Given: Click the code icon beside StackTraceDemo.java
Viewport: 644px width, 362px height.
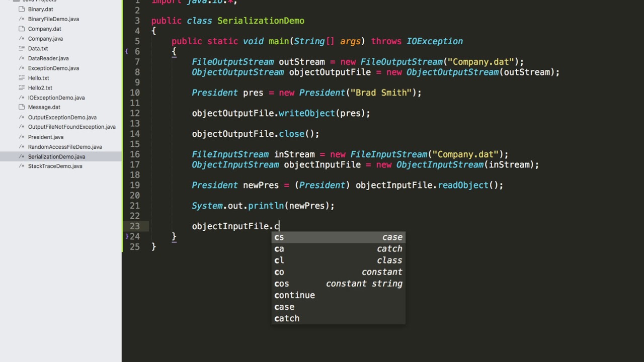Looking at the screenshot, I should 22,166.
